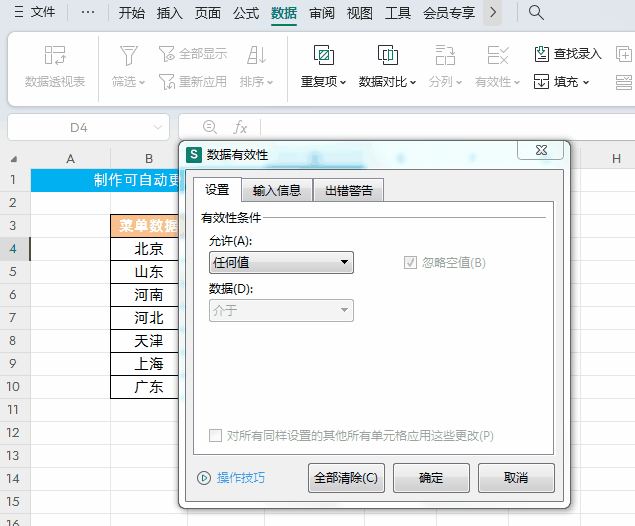Switch to the 公式 ribbon tab
The height and width of the screenshot is (526, 635).
tap(246, 13)
